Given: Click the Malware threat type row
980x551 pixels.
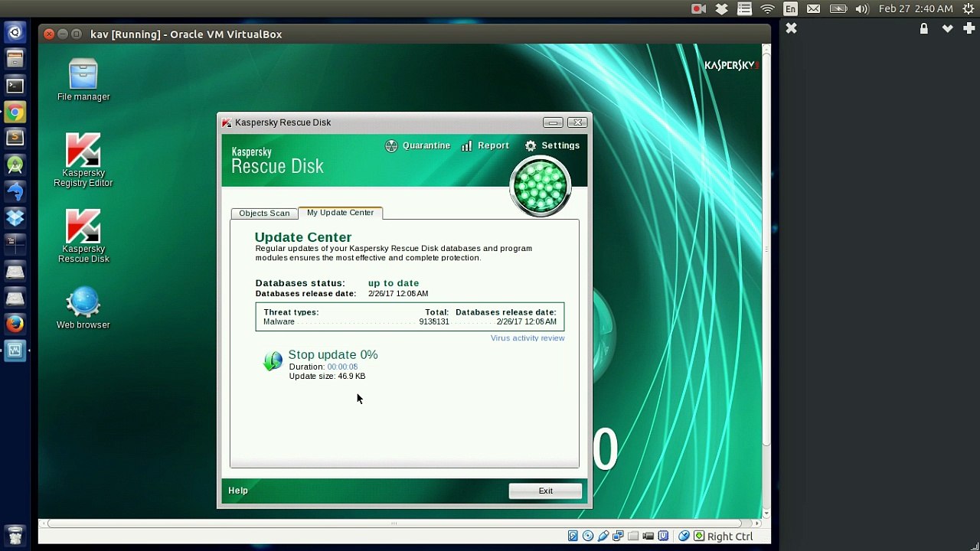Looking at the screenshot, I should coord(410,321).
